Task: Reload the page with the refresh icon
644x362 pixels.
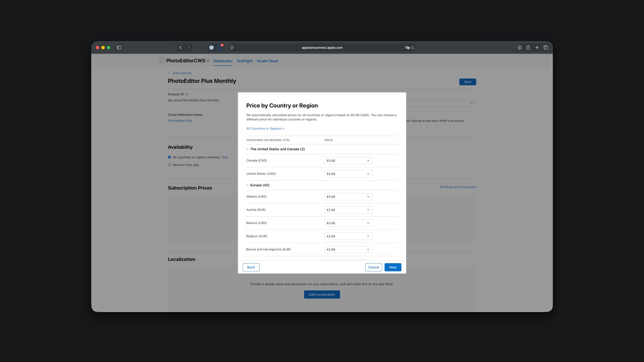Action: [413, 48]
